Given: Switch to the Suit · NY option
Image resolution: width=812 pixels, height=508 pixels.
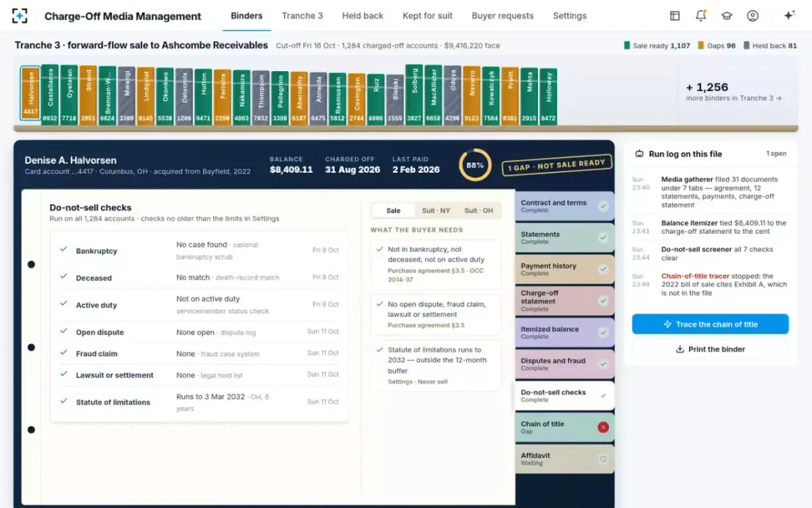Looking at the screenshot, I should [436, 211].
